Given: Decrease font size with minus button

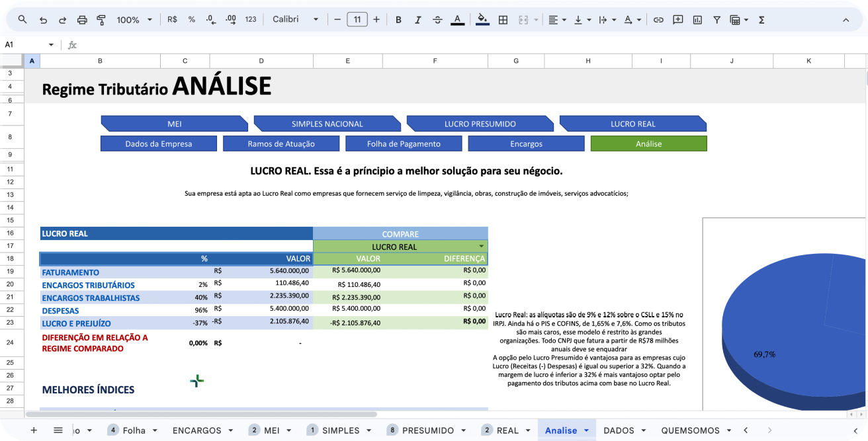Looking at the screenshot, I should click(x=337, y=20).
